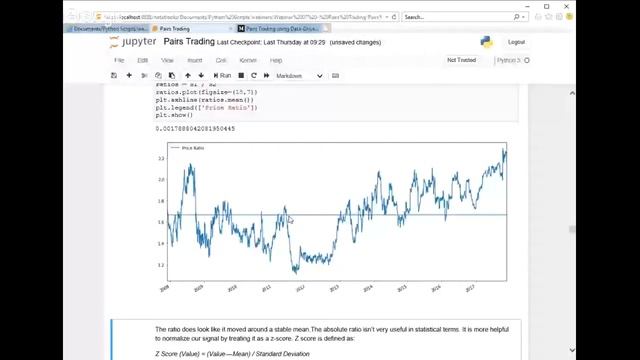Select the active Pairs Trading browser tab
640x360 pixels.
192,29
